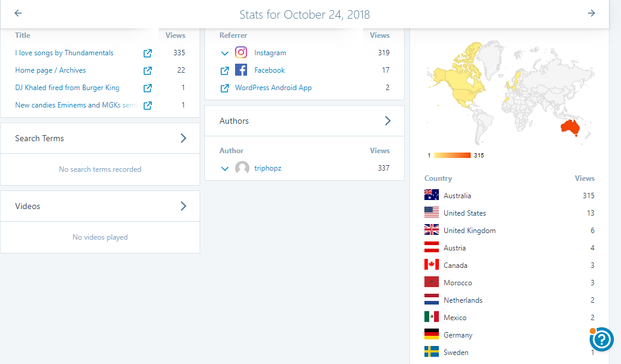Open 'I love songs by Thundamentals' post
The width and height of the screenshot is (621, 364).
64,53
